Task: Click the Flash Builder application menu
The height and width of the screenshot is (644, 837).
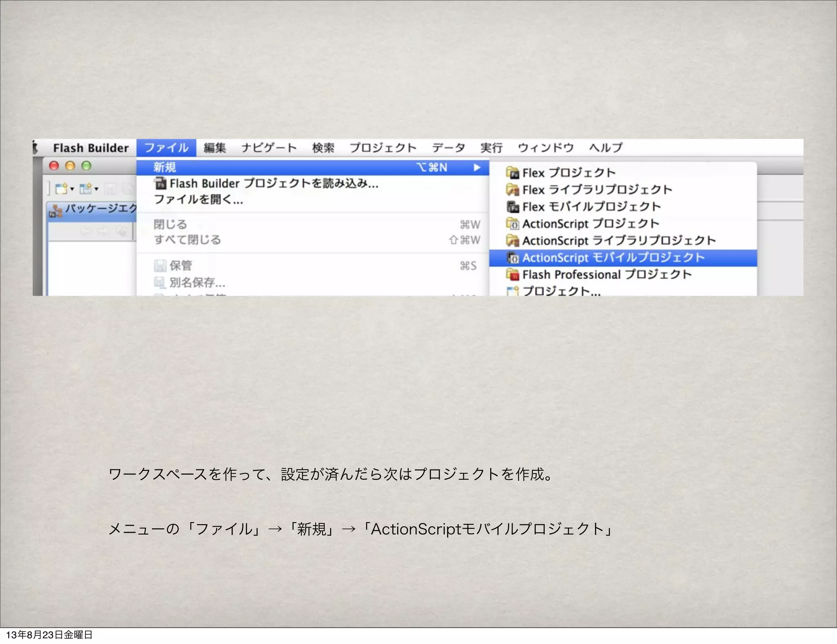Action: pyautogui.click(x=91, y=148)
